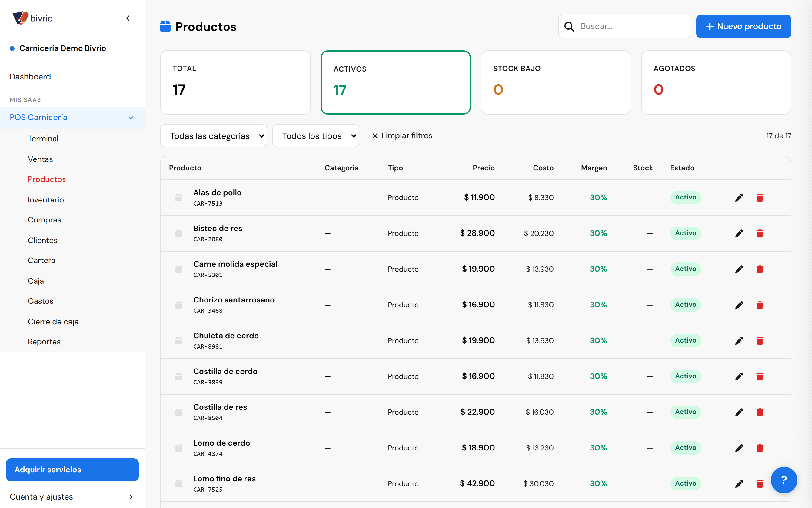812x508 pixels.
Task: Edit Chuleta de cerdo with pencil icon
Action: [739, 341]
